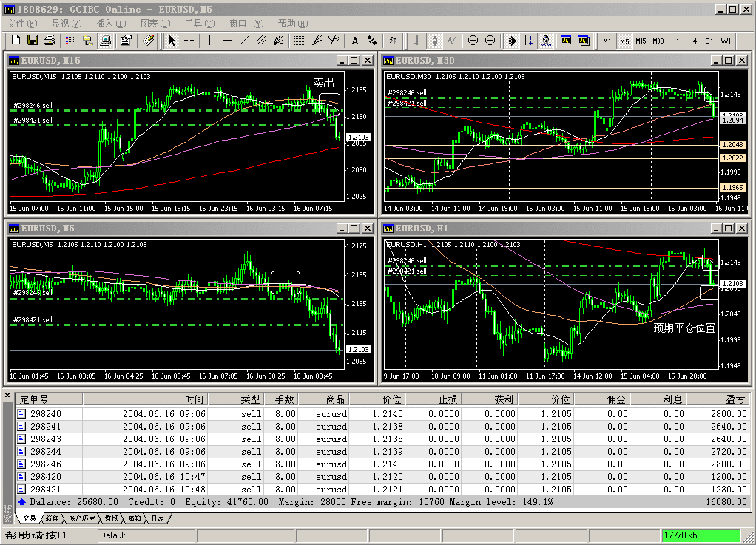Open the 图表 (Charts) menu

coord(155,24)
